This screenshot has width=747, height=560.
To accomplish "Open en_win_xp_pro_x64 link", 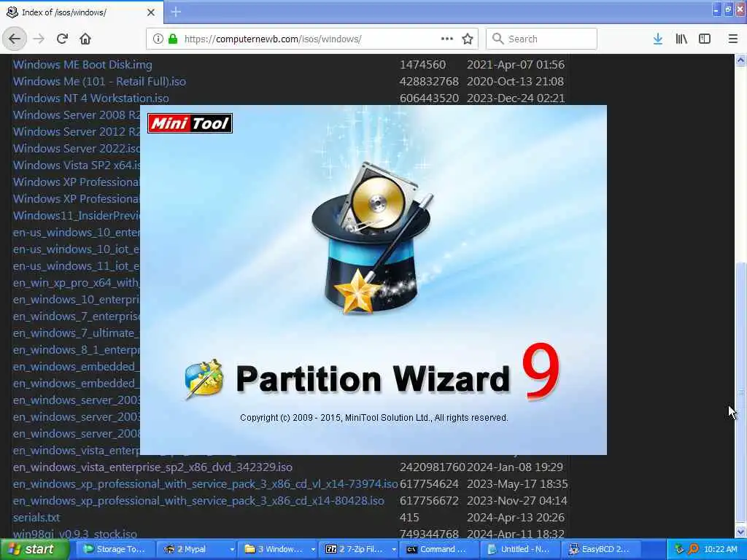I will tap(76, 283).
